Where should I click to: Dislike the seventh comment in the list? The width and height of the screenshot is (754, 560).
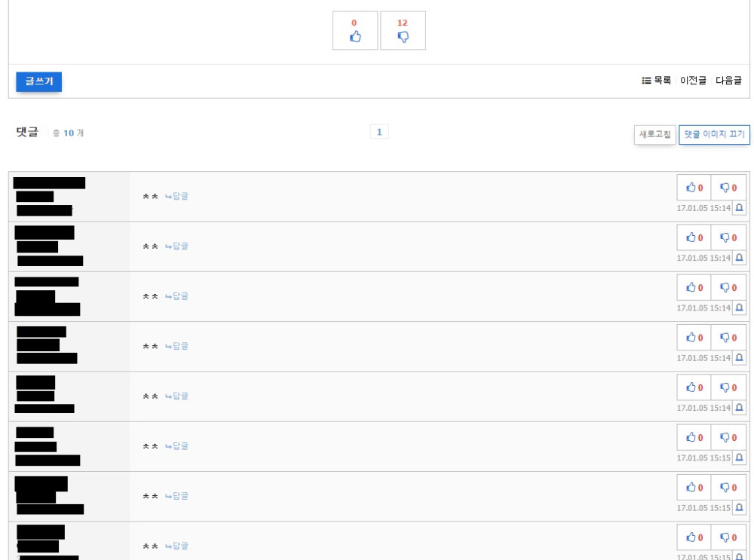[728, 488]
